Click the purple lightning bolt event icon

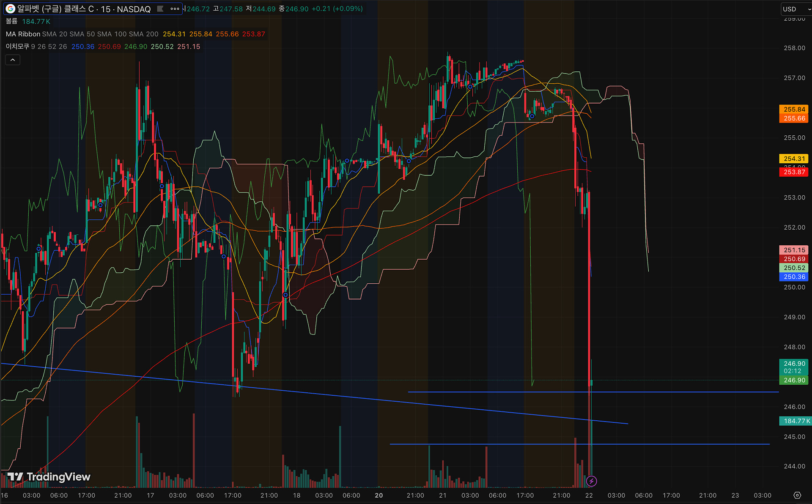coord(591,481)
